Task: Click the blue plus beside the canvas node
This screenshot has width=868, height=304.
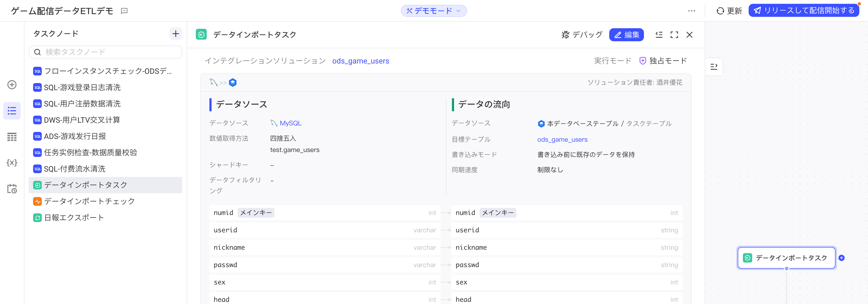Action: [x=841, y=258]
